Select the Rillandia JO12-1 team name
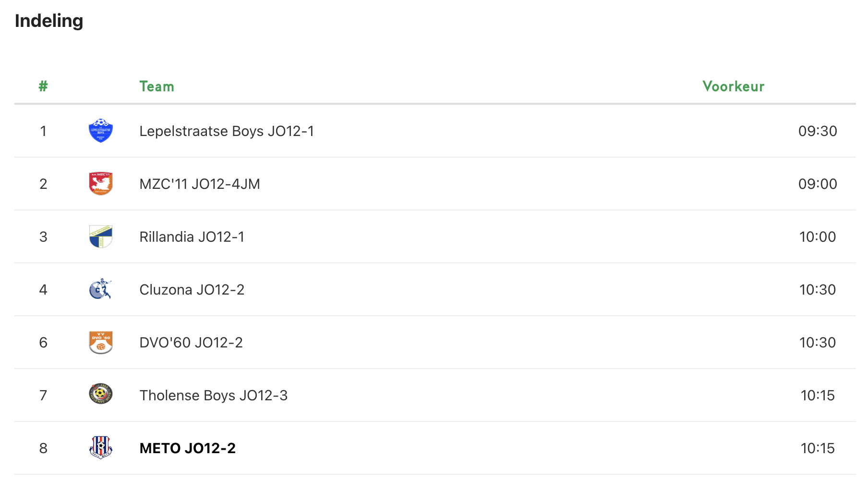Viewport: 868px width, 494px height. click(192, 237)
